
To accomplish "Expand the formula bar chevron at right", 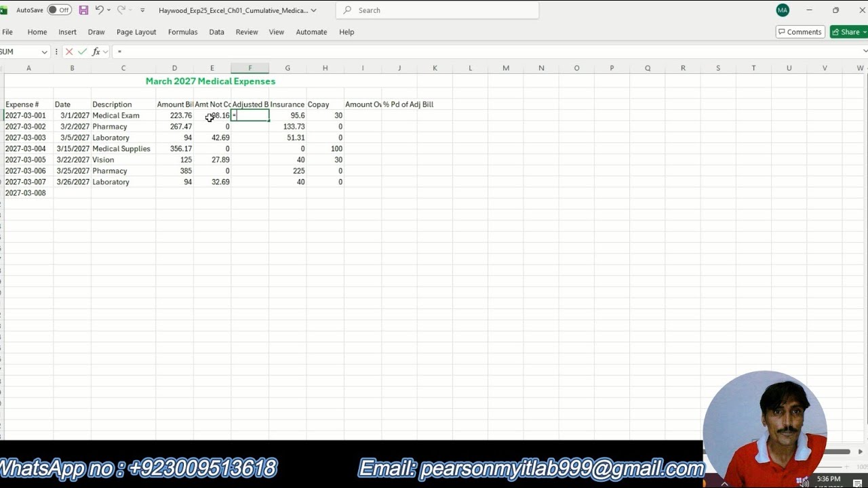I will pos(865,52).
